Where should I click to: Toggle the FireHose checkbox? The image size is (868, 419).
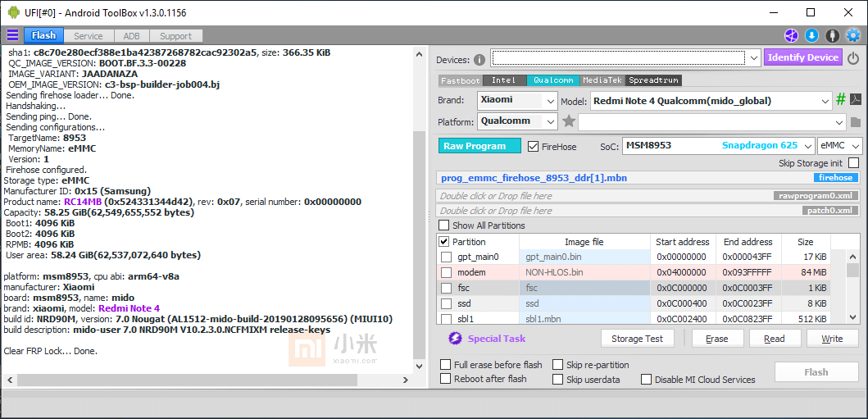click(x=533, y=147)
